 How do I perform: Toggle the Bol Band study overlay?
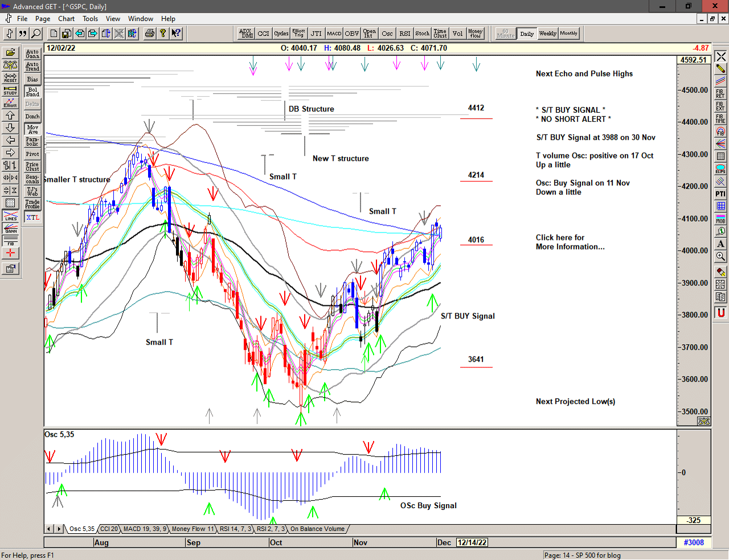(x=32, y=92)
